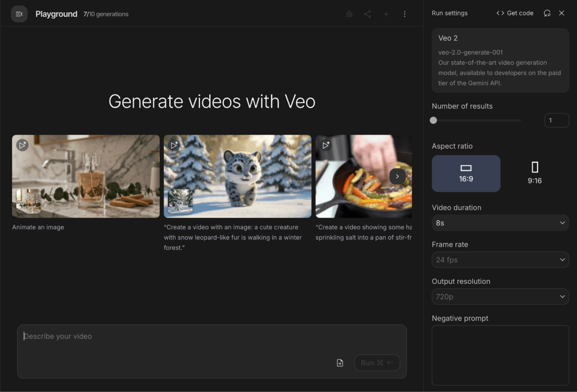577x392 pixels.
Task: Click the incognito mode icon
Action: point(349,14)
